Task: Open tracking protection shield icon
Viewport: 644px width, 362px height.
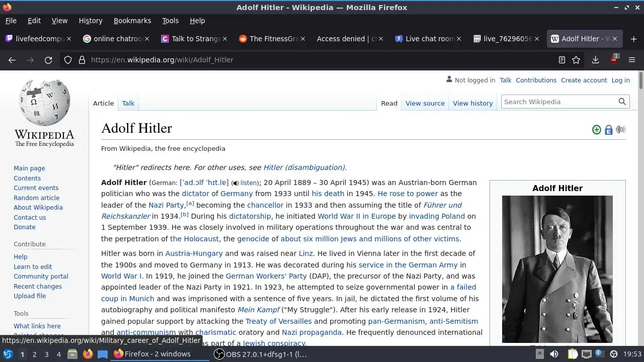Action: [x=68, y=60]
